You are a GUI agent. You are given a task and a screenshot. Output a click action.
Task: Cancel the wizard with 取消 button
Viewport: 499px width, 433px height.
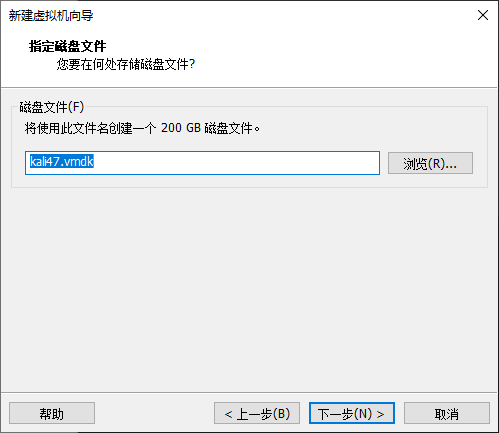(x=447, y=413)
